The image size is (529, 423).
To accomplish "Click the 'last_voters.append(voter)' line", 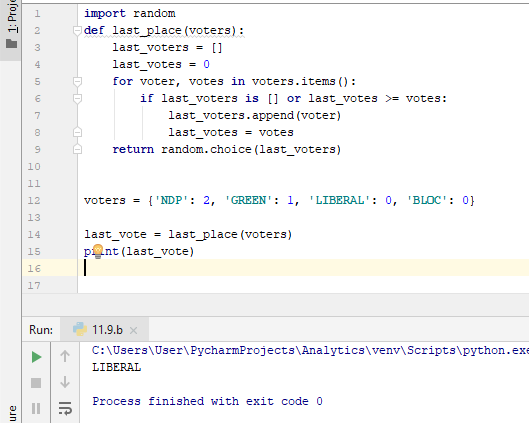I will [255, 115].
